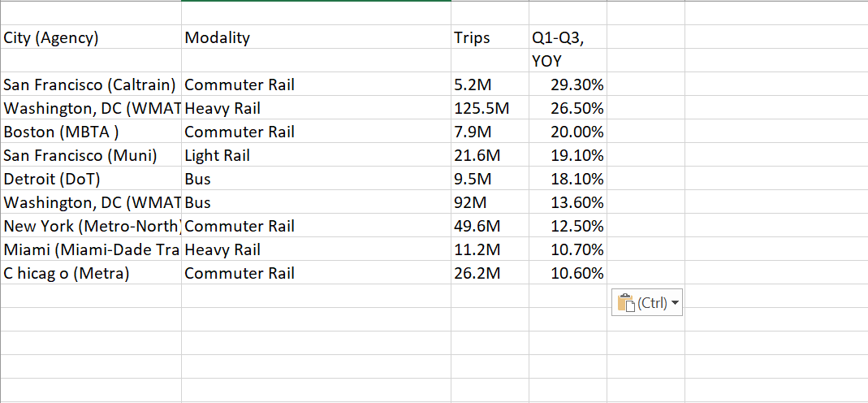This screenshot has width=868, height=403.
Task: Select the 92M trips cell
Action: (x=472, y=202)
